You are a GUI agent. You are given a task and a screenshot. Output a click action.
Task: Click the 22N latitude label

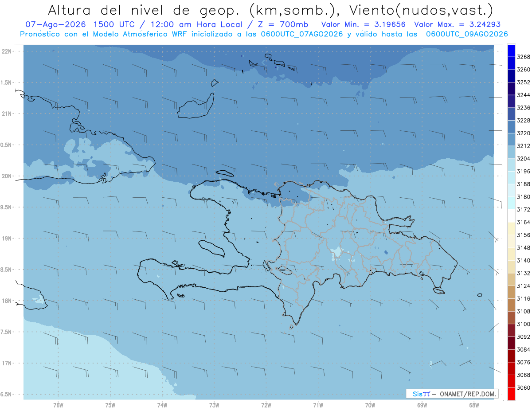(8, 51)
